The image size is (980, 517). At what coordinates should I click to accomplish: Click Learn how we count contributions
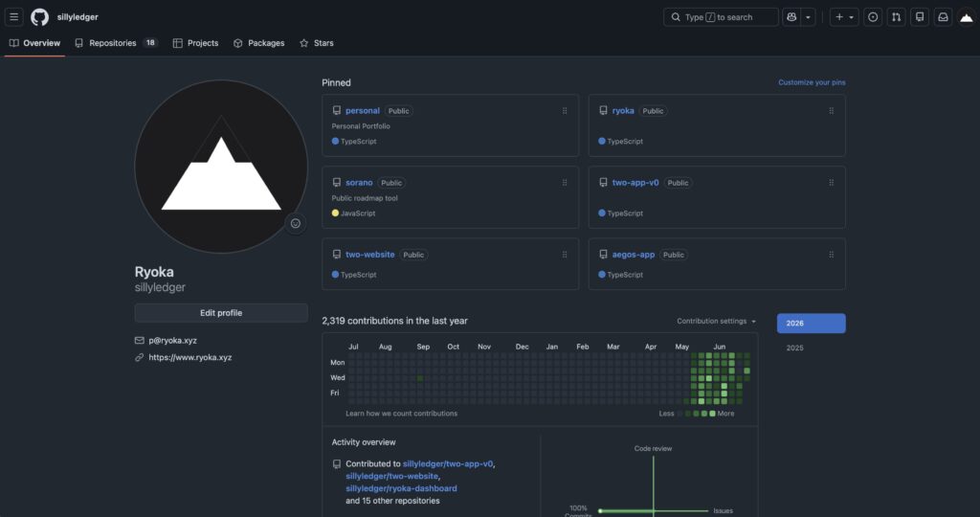401,414
